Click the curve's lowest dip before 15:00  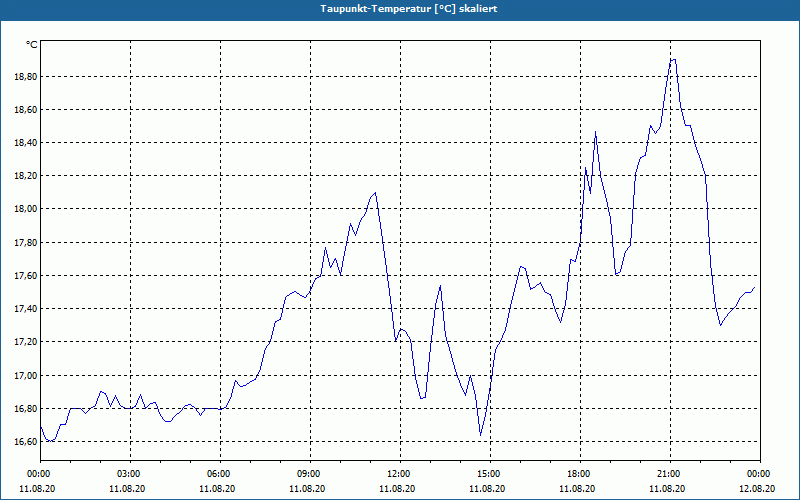(x=481, y=435)
